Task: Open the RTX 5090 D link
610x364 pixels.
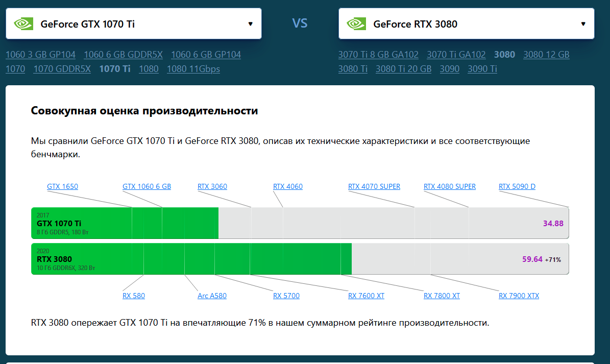Action: tap(517, 186)
